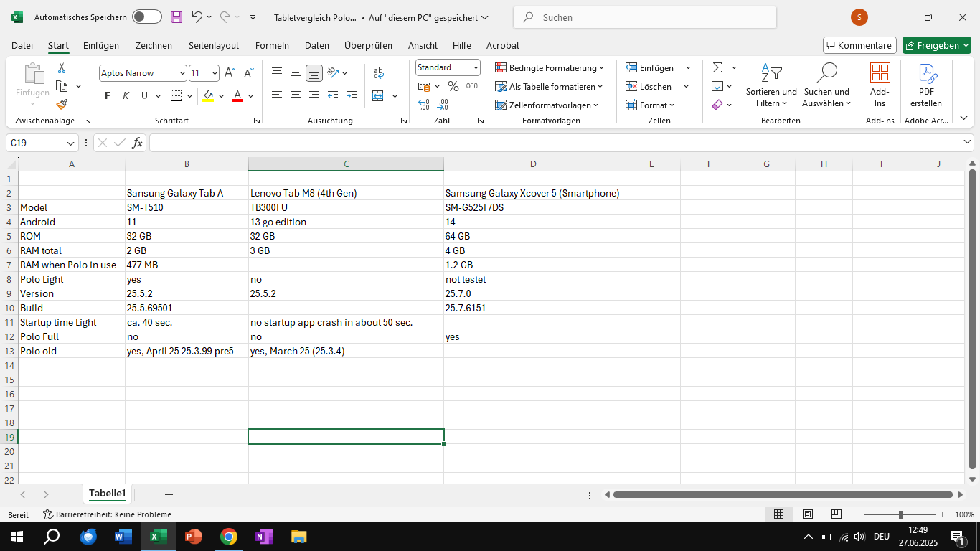Open Word from the taskbar
This screenshot has width=980, height=551.
pyautogui.click(x=123, y=537)
